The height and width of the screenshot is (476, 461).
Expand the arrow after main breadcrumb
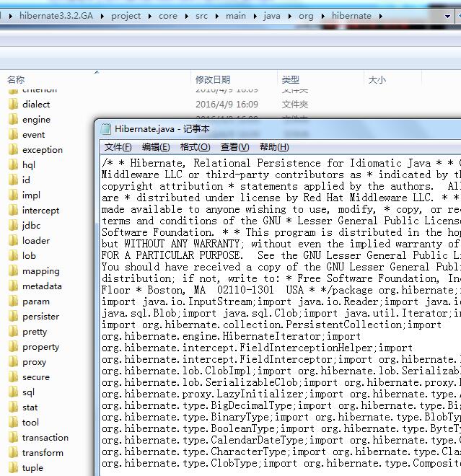[x=255, y=16]
